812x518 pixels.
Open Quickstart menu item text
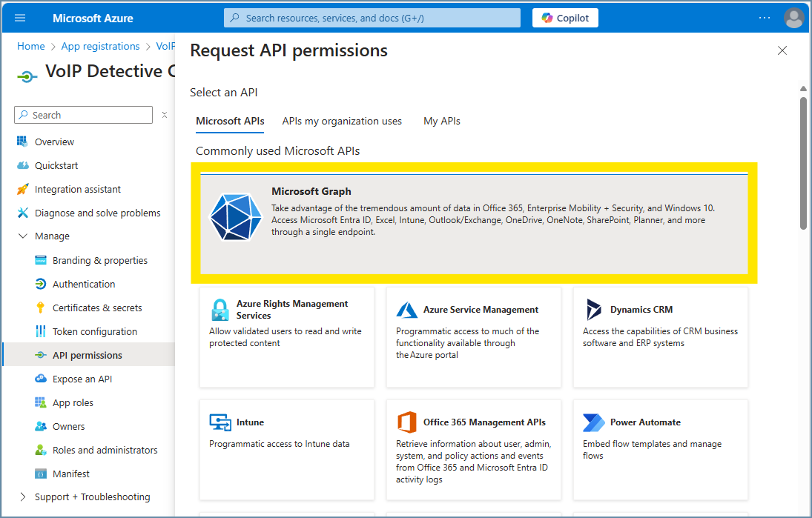(56, 165)
